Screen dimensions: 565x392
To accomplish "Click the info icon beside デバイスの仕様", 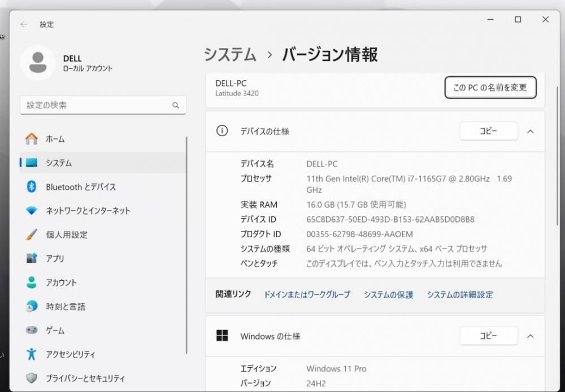I will (x=222, y=130).
